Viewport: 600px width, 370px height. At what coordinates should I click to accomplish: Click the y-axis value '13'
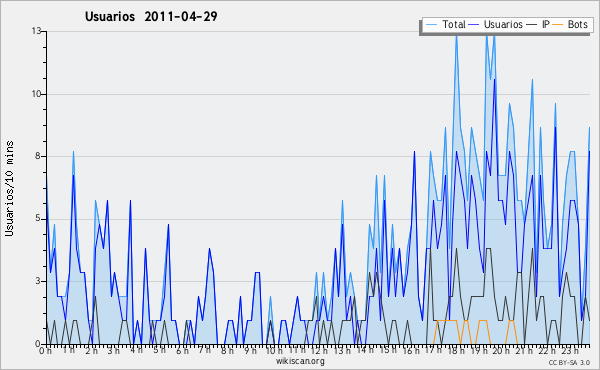coord(36,31)
